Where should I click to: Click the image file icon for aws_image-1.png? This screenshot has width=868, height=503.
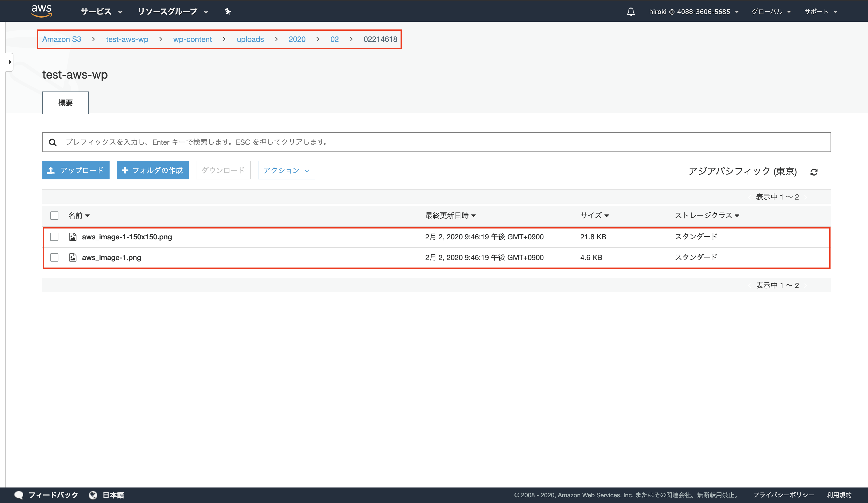tap(73, 257)
